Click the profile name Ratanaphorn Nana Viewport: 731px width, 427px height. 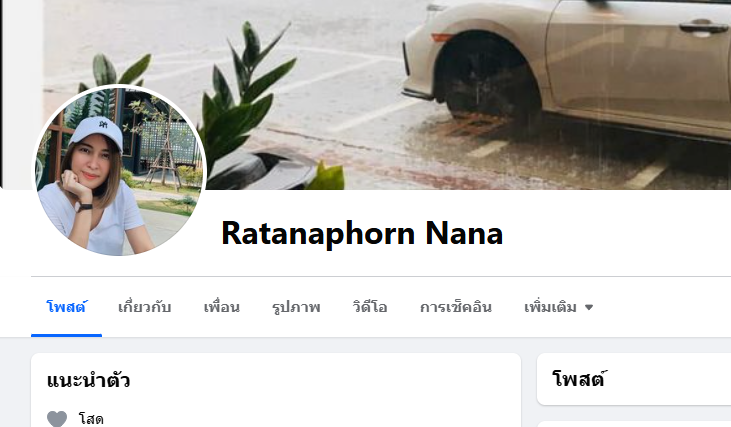(x=362, y=233)
